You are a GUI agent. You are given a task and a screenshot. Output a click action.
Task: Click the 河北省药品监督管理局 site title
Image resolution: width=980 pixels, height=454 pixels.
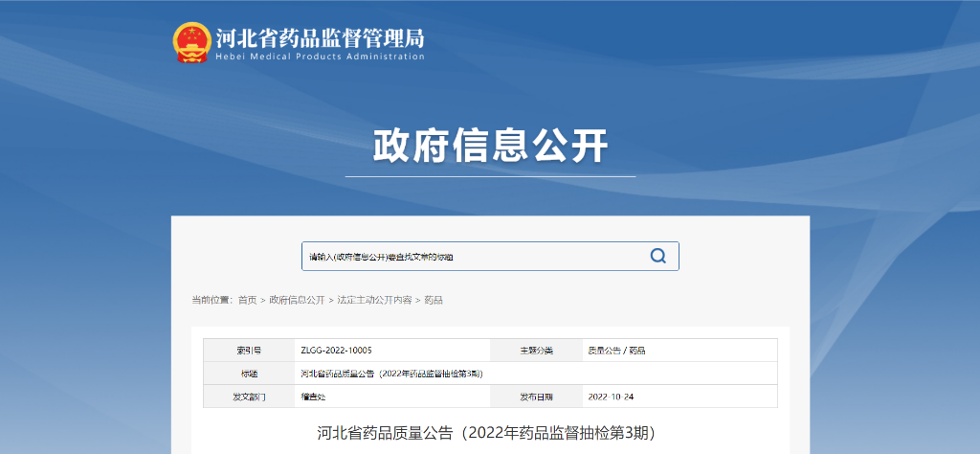(x=320, y=38)
